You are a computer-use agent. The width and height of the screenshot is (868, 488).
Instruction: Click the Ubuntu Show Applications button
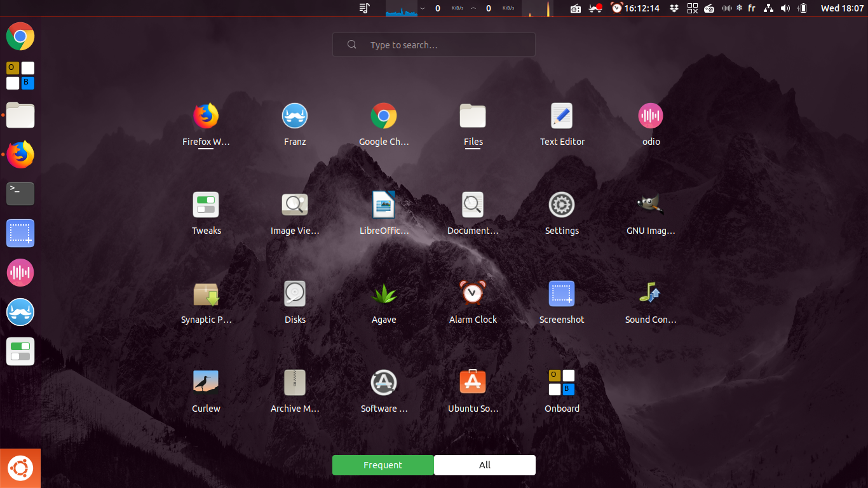click(20, 468)
